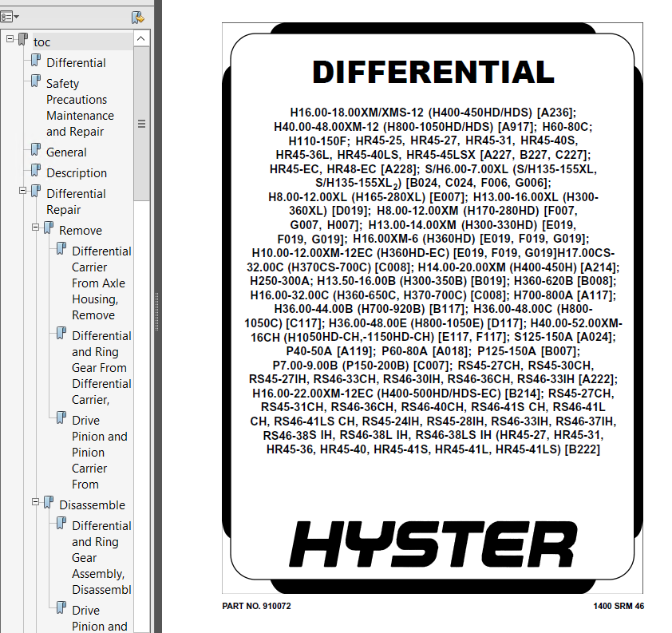This screenshot has width=672, height=633.
Task: Collapse the Differential Repair bookmark branch
Action: pyautogui.click(x=23, y=190)
